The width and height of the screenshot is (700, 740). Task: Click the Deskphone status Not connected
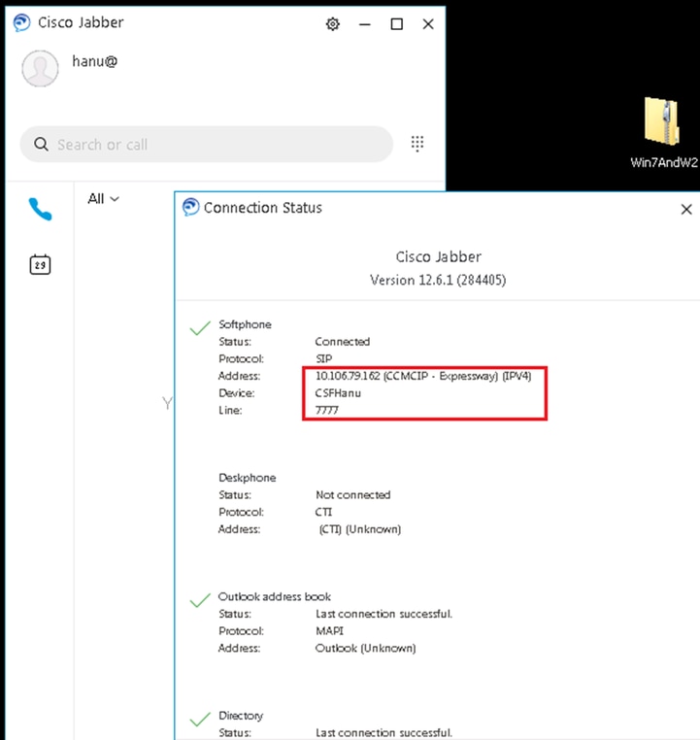tap(352, 494)
